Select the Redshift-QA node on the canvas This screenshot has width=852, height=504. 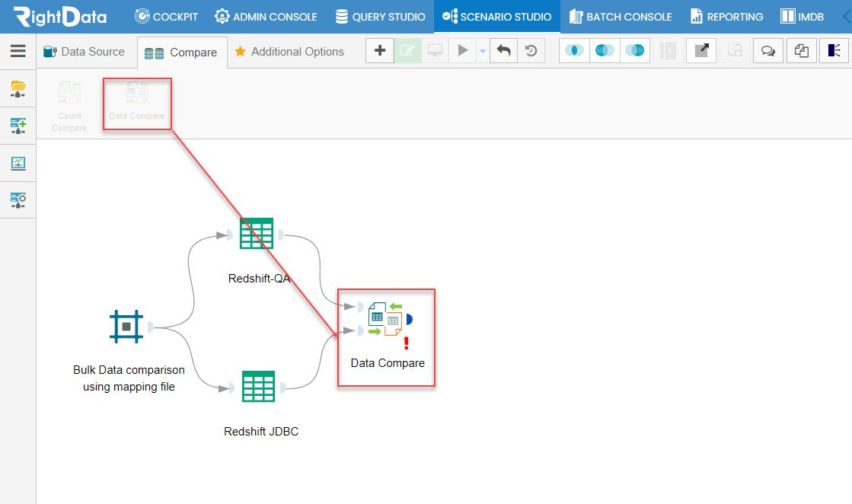point(258,234)
